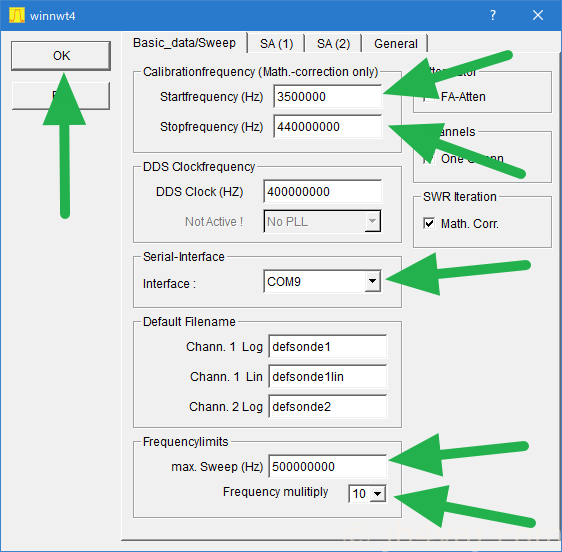Image resolution: width=562 pixels, height=552 pixels.
Task: Toggle the One Channel checkbox
Action: pyautogui.click(x=429, y=158)
